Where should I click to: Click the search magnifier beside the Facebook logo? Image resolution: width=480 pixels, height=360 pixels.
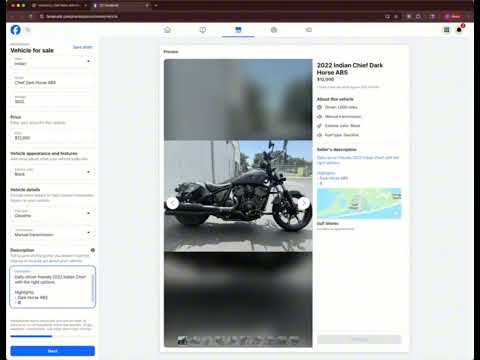point(28,30)
